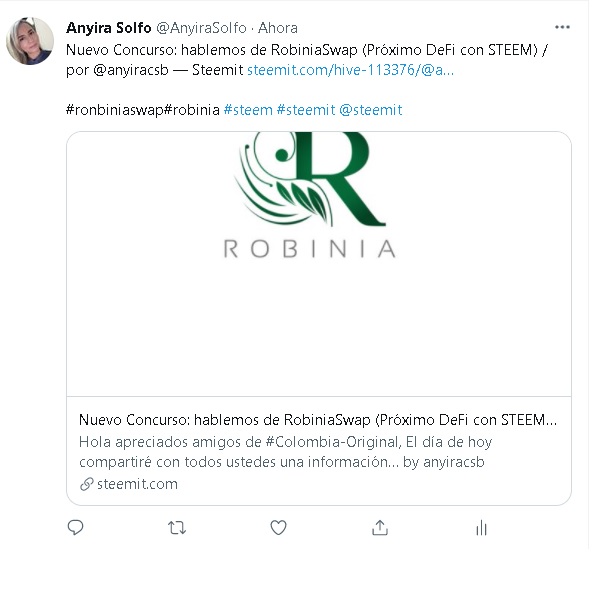Image resolution: width=596 pixels, height=612 pixels.
Task: Click the Ahora timestamp
Action: [x=278, y=28]
